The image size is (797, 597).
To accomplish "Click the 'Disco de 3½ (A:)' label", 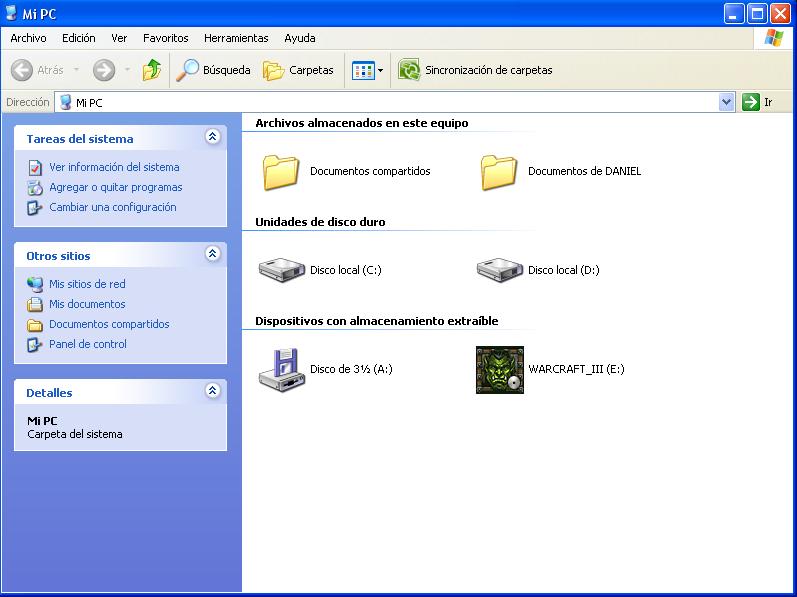I will (351, 369).
